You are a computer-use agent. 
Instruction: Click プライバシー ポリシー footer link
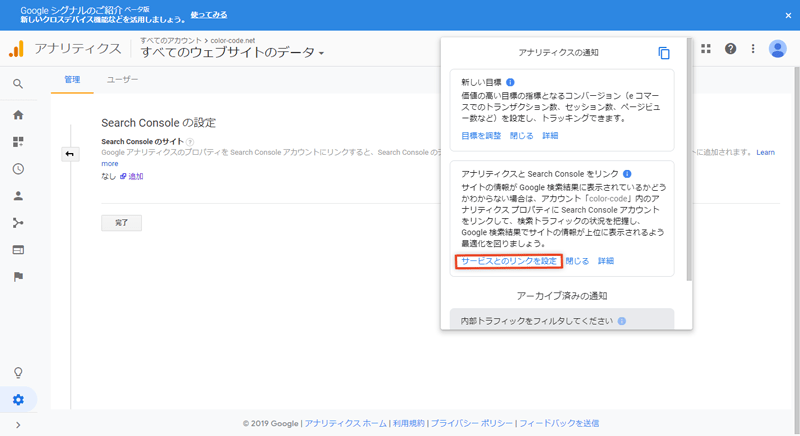471,423
